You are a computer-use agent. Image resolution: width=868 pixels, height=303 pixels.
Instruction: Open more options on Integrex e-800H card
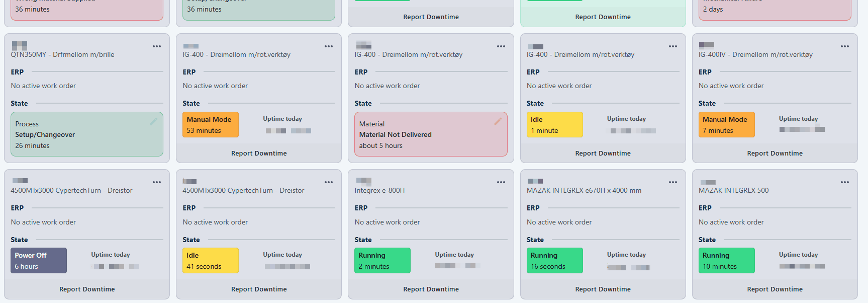tap(501, 182)
